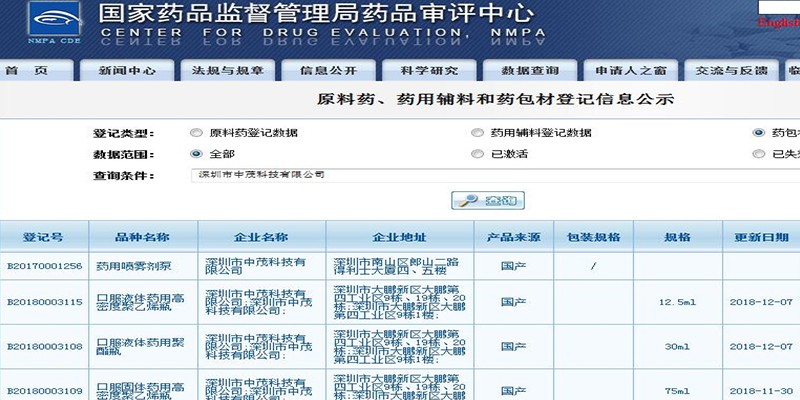
Task: Click registration number B20180003109
Action: click(44, 391)
